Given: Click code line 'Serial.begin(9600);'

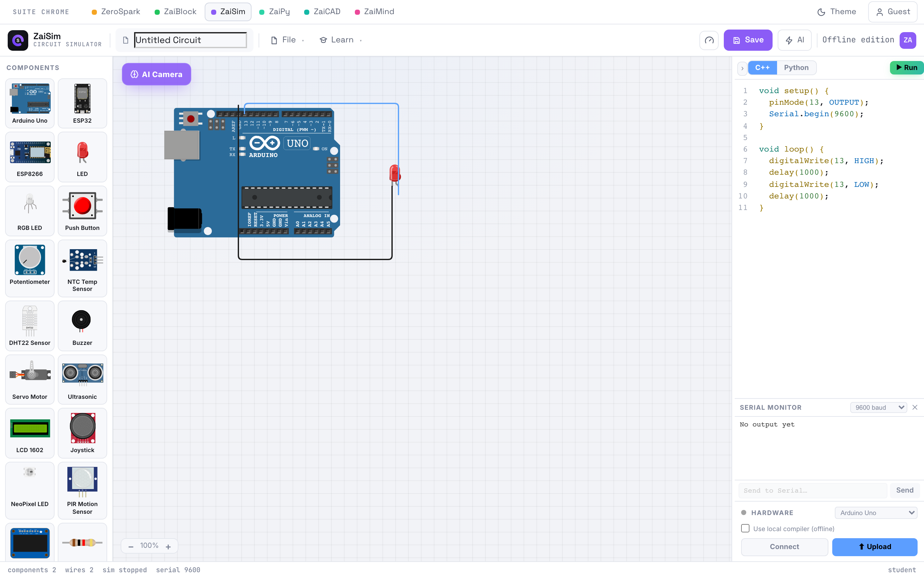Looking at the screenshot, I should [x=816, y=114].
